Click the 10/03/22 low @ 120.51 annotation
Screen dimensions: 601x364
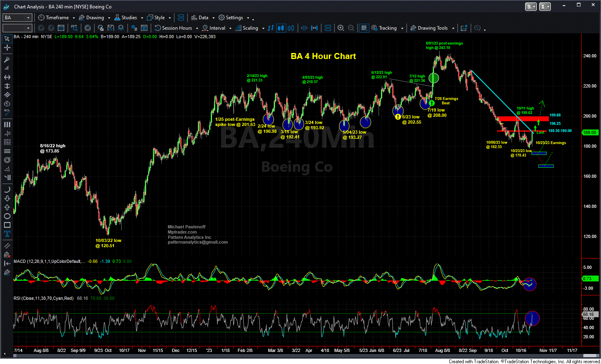[108, 243]
